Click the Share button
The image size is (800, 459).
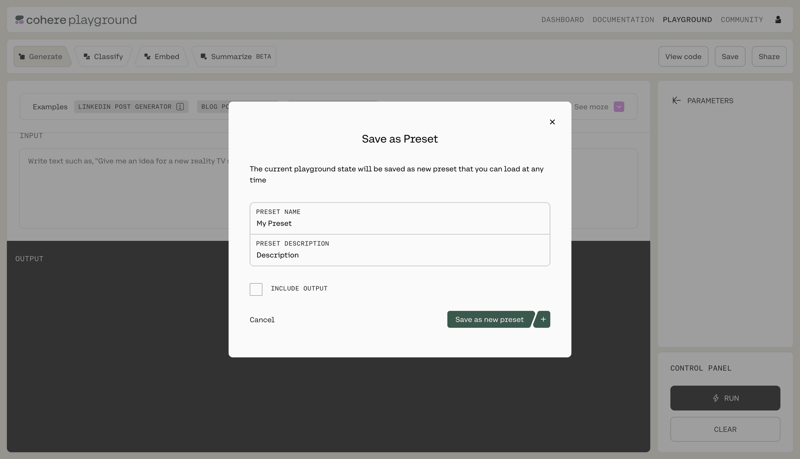pos(769,57)
